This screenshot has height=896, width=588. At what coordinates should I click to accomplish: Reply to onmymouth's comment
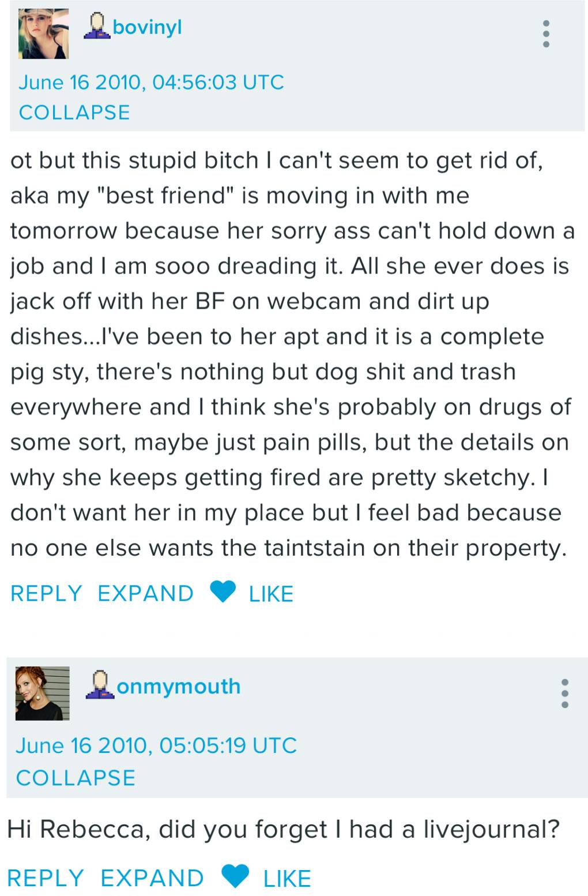[46, 878]
